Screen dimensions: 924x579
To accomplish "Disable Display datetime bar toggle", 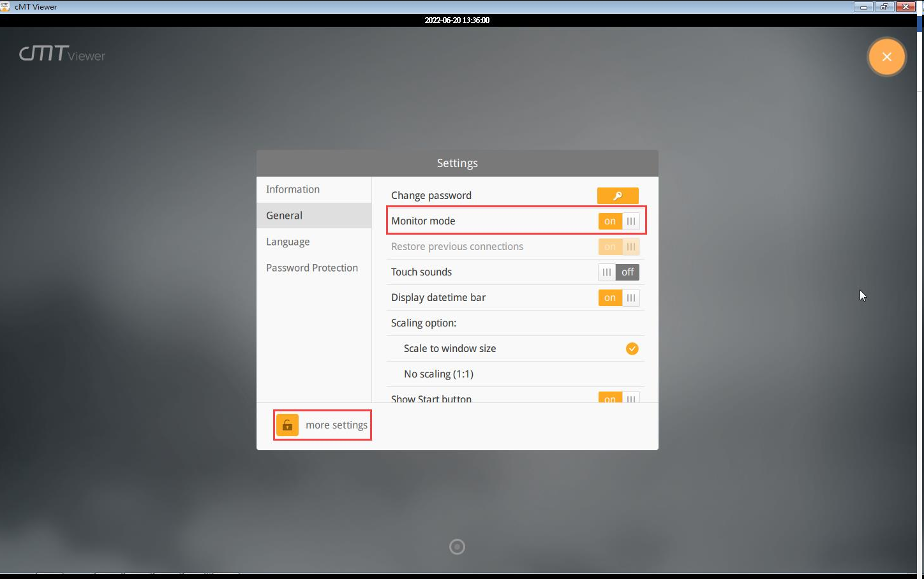I will coord(619,298).
